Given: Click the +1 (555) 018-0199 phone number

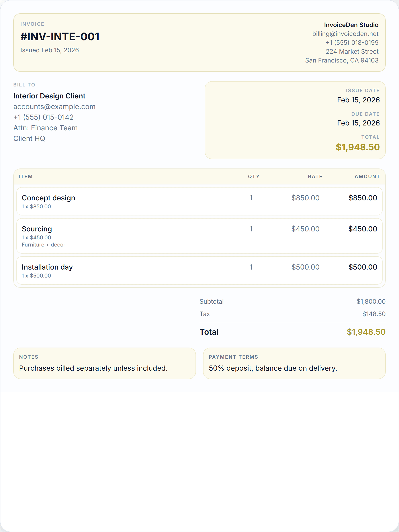Looking at the screenshot, I should [352, 43].
